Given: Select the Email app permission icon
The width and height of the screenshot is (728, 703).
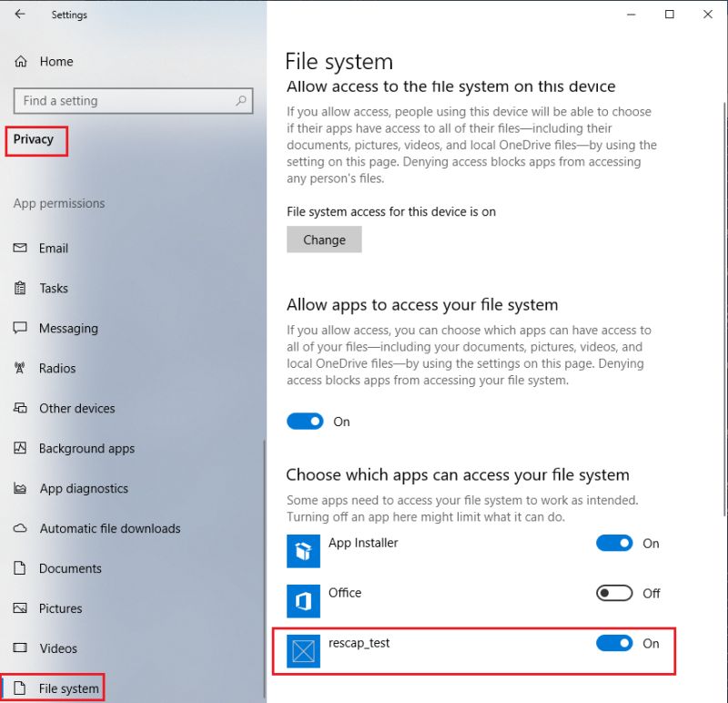Looking at the screenshot, I should coord(21,248).
